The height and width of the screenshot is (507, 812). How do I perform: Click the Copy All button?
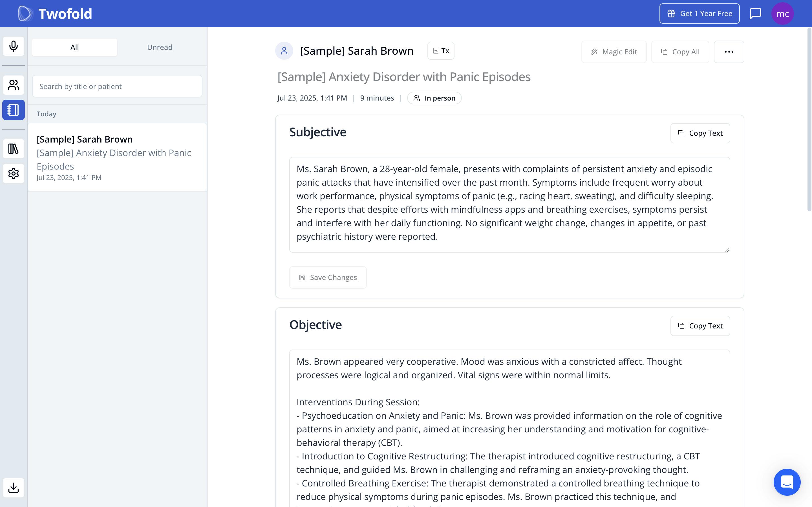[680, 52]
